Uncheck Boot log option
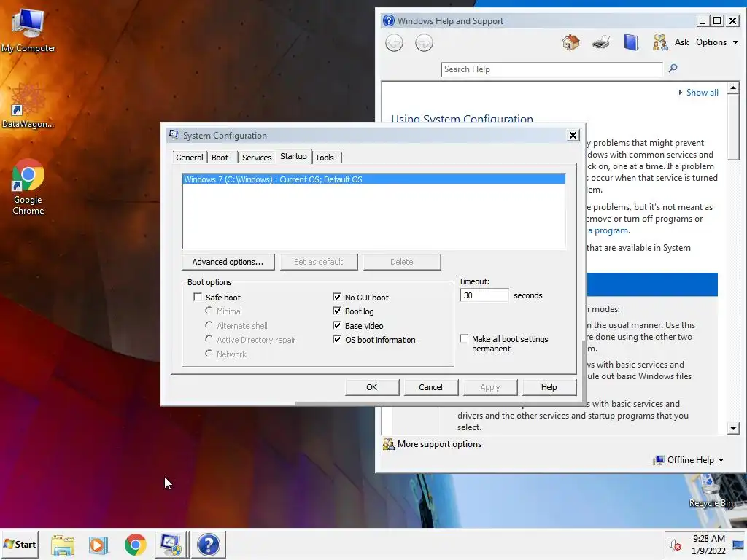 pos(337,311)
